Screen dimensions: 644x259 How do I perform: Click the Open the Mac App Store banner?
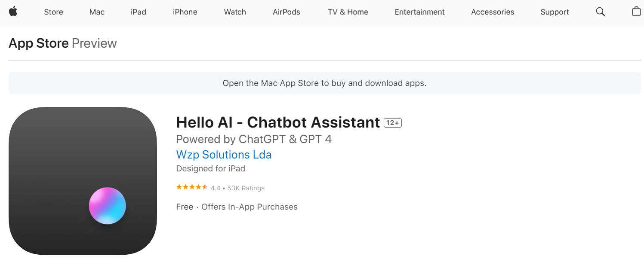click(x=324, y=83)
